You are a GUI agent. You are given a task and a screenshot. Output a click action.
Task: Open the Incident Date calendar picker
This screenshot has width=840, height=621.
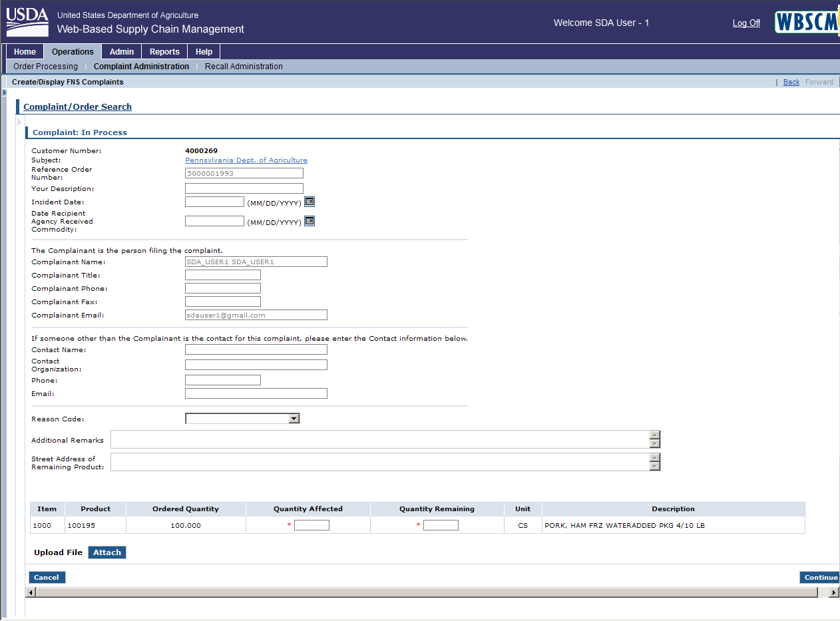[310, 202]
